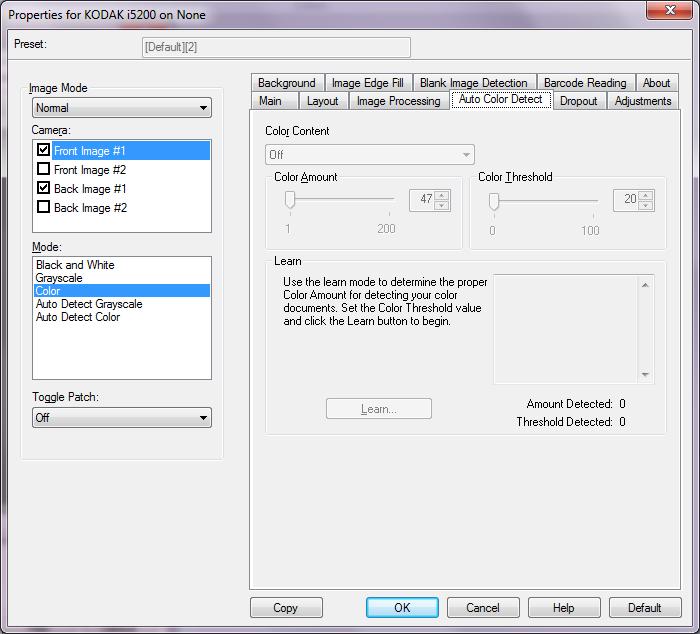Open the Blank Image Detection tab
The height and width of the screenshot is (634, 700).
click(474, 83)
